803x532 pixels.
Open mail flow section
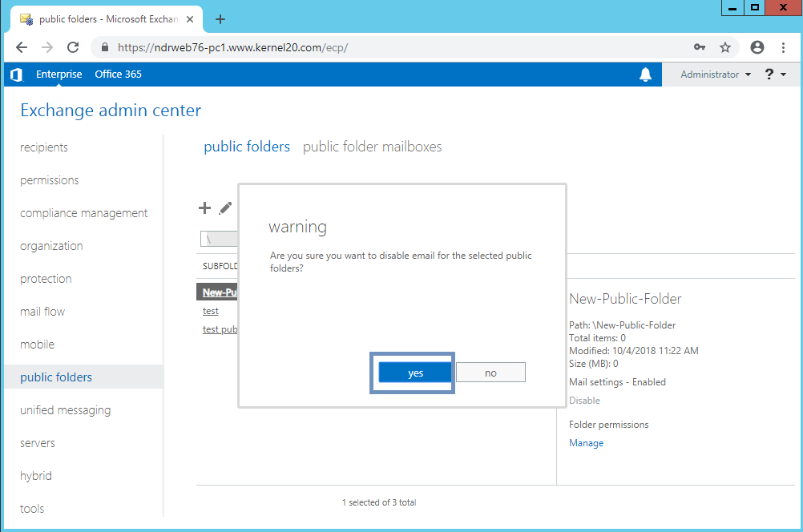(x=42, y=312)
